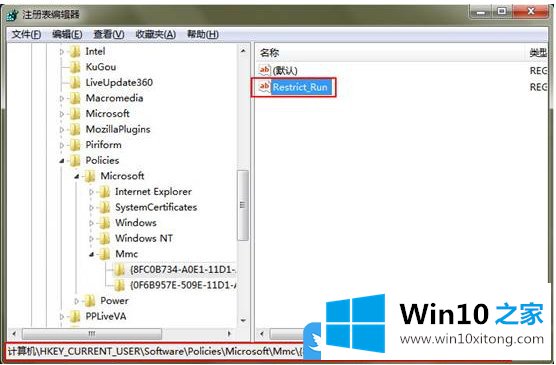Click the (默认) string value icon
Viewport: 556px width, 365px height.
click(x=265, y=70)
